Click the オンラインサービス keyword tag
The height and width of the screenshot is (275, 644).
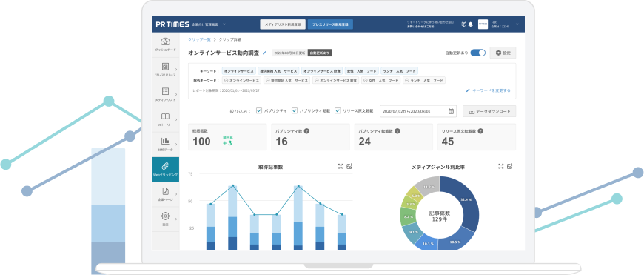pyautogui.click(x=239, y=71)
